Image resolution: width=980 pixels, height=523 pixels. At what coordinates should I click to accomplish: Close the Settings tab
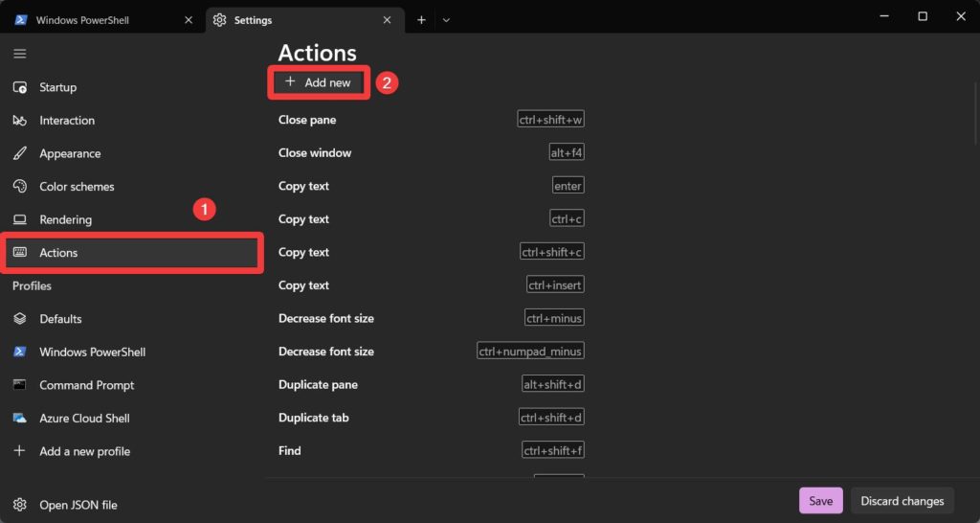pyautogui.click(x=387, y=20)
